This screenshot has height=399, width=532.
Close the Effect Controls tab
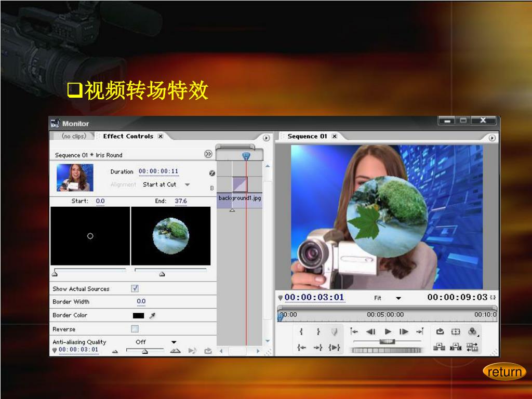[161, 137]
